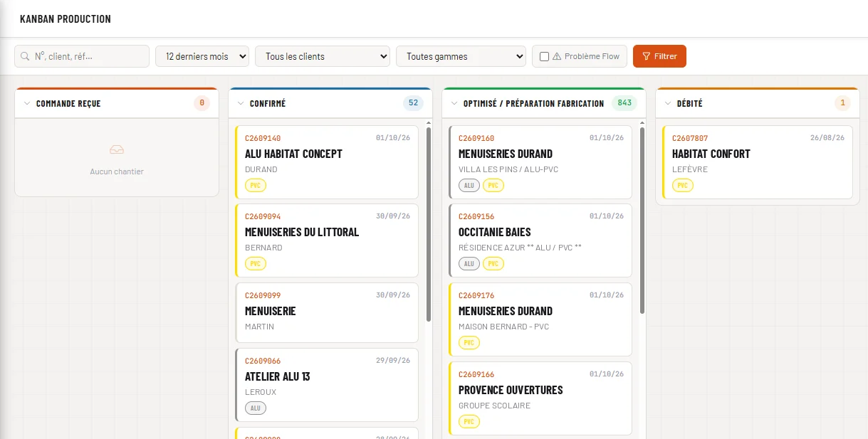Click the ALU tag on ATELIER ALU 13 card
The image size is (868, 439).
click(x=256, y=408)
